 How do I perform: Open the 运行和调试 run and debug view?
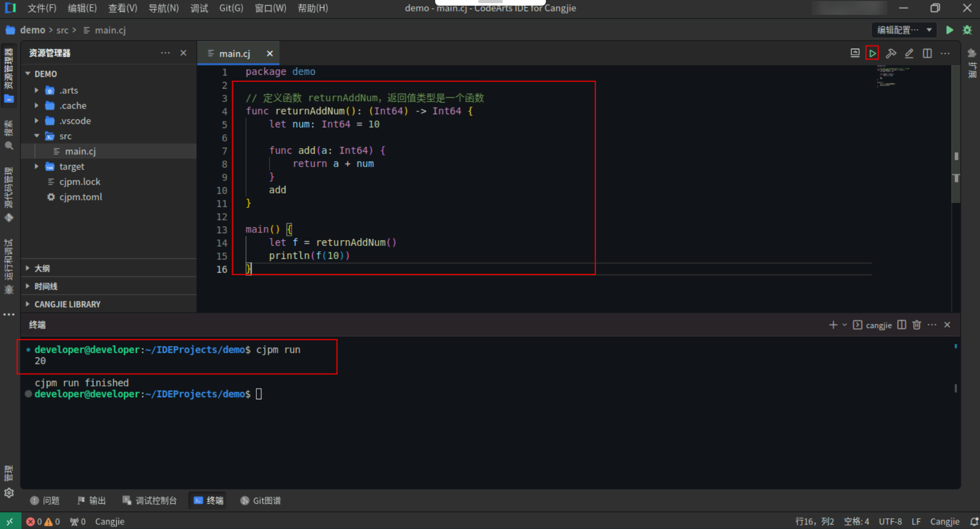pos(9,267)
